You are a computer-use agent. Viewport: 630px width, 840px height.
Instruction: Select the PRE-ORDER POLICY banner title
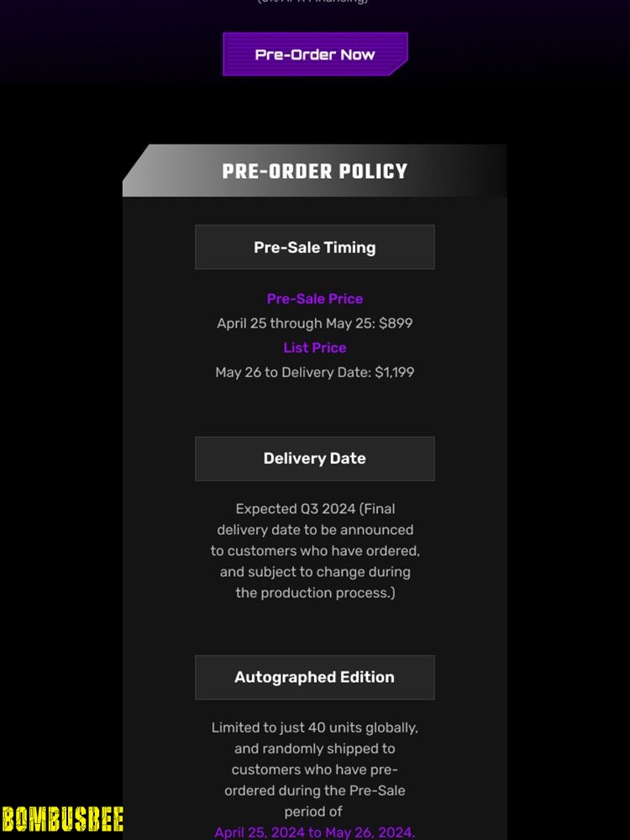(315, 171)
